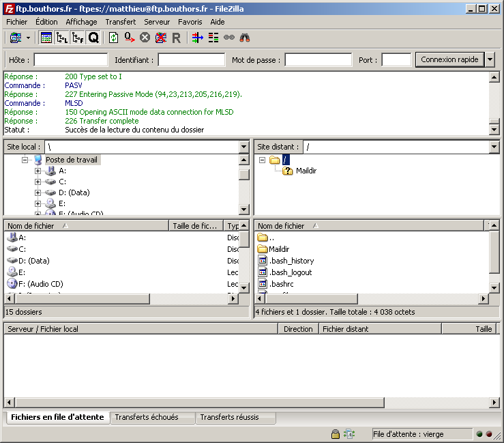Select .bash_history file in remote list
504x443 pixels.
click(286, 261)
